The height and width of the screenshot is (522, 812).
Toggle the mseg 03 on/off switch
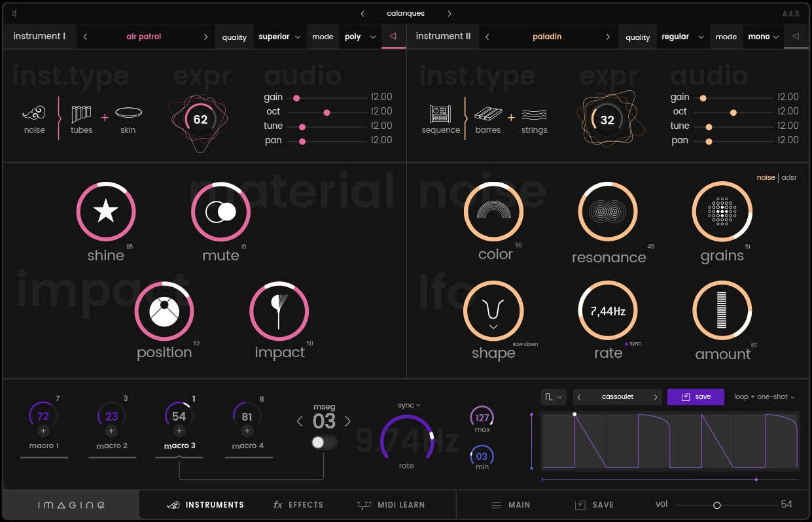click(x=324, y=443)
